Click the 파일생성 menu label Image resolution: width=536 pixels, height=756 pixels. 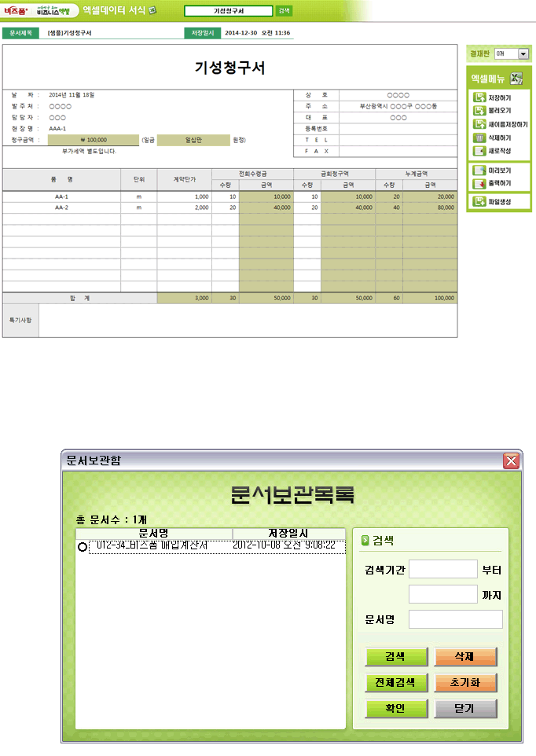(499, 201)
